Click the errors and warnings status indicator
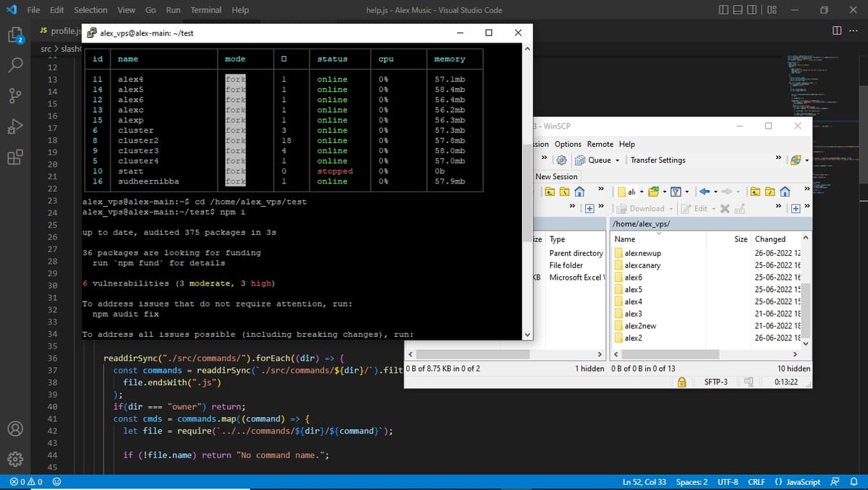This screenshot has height=490, width=868. [x=26, y=482]
